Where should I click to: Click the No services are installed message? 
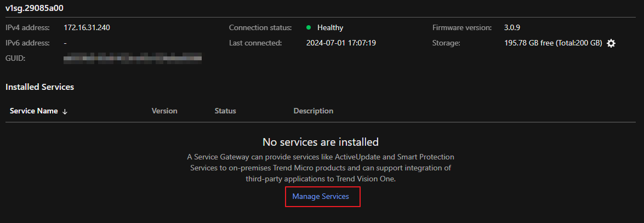pos(321,142)
